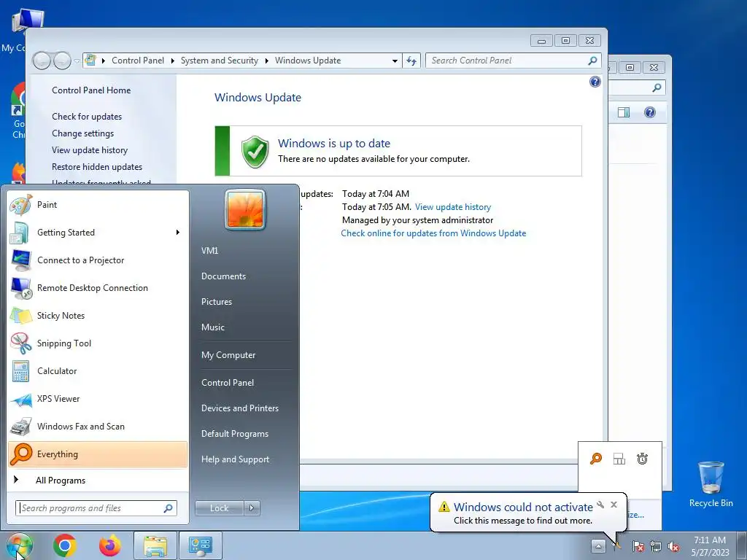Open the Recycle Bin desktop icon
The image size is (747, 560).
click(711, 484)
